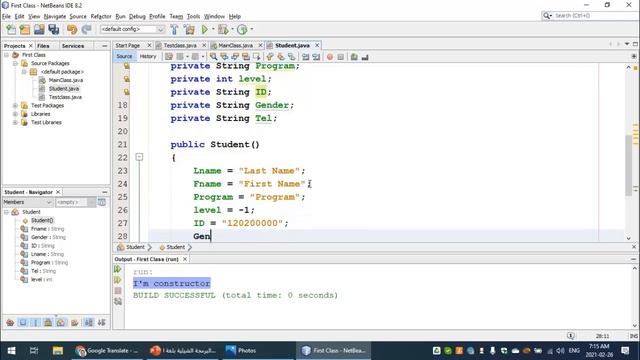This screenshot has width=640, height=360.
Task: Click the Debug Project toolbar icon
Action: (223, 29)
